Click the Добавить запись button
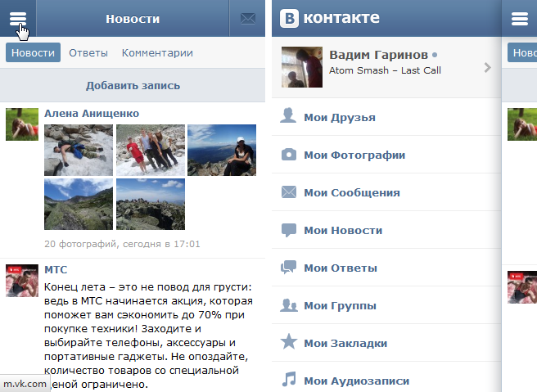 pyautogui.click(x=133, y=85)
